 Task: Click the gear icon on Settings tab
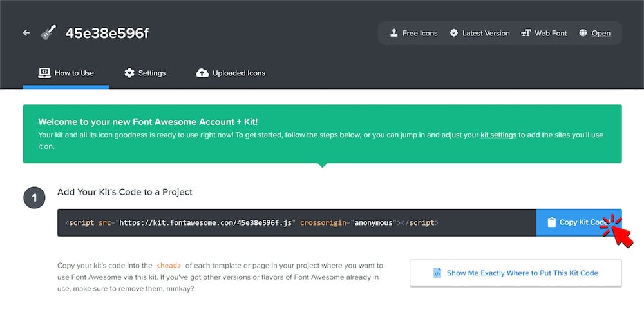click(x=129, y=73)
